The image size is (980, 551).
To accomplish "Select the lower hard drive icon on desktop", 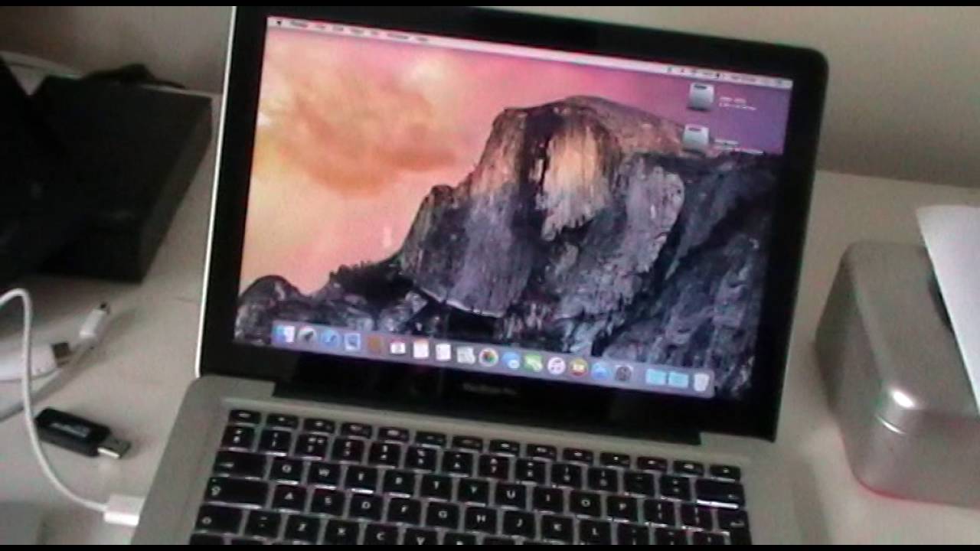I will [x=695, y=139].
